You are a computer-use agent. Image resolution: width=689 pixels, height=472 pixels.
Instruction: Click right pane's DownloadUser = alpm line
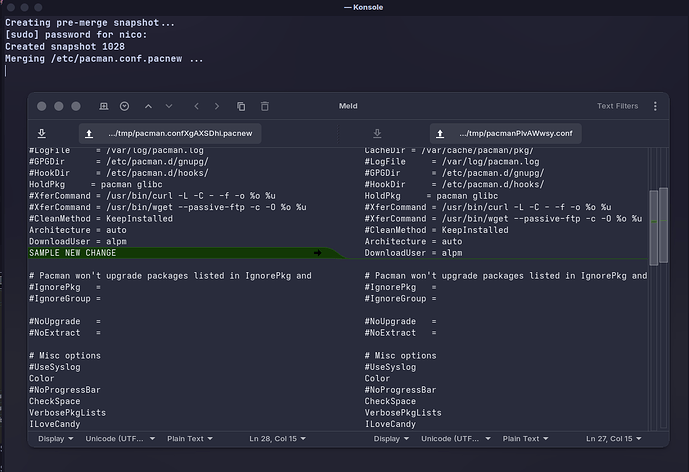click(x=413, y=253)
